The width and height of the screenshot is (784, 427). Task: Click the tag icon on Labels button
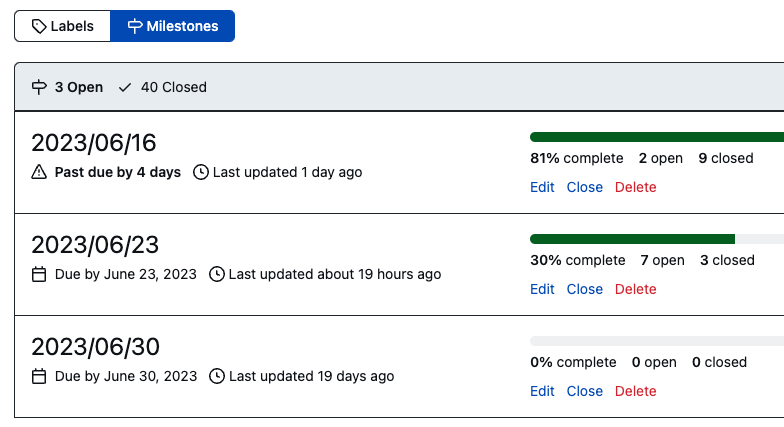(39, 26)
